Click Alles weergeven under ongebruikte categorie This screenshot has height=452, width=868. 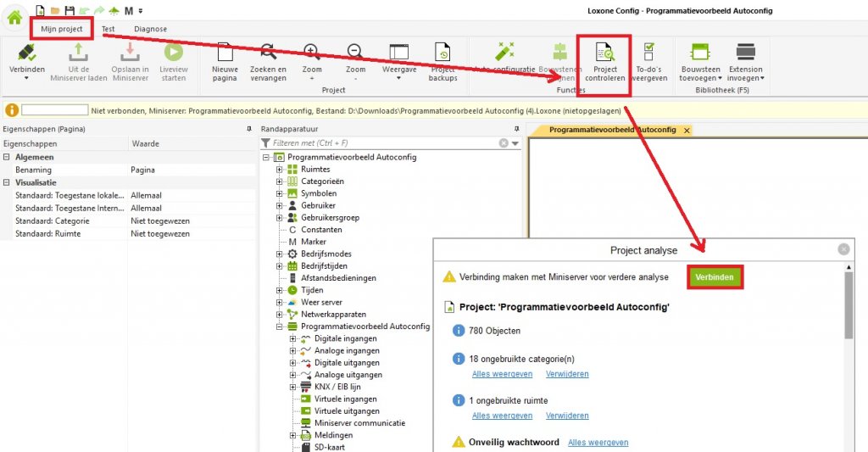tap(502, 374)
